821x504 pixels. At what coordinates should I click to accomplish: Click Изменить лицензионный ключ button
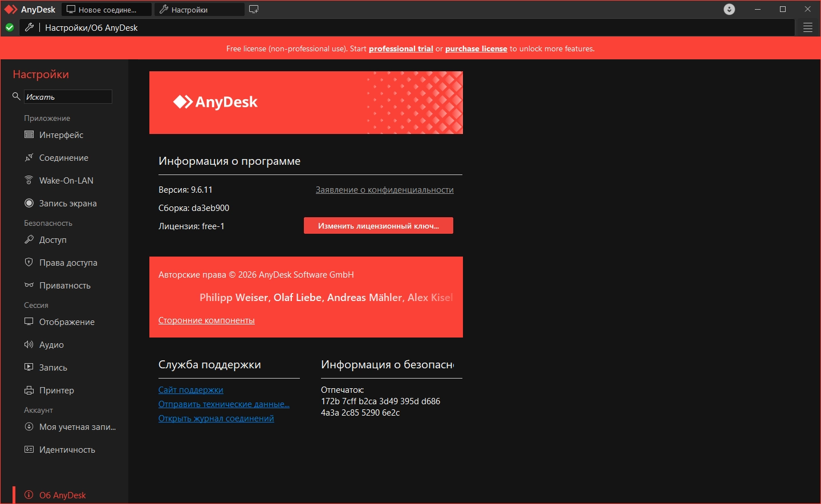click(x=379, y=226)
